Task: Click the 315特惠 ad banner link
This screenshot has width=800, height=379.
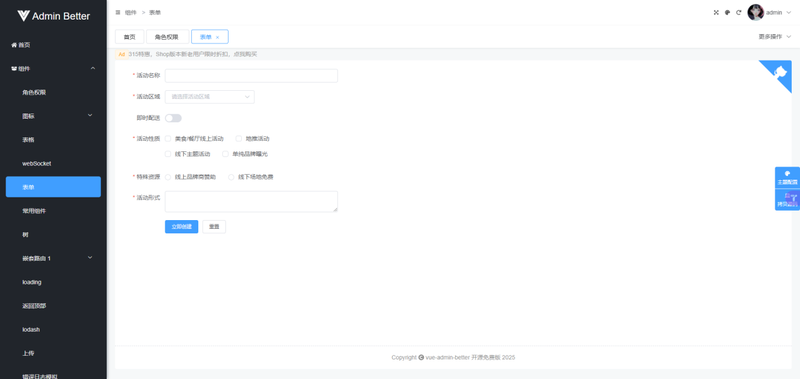Action: [193, 54]
